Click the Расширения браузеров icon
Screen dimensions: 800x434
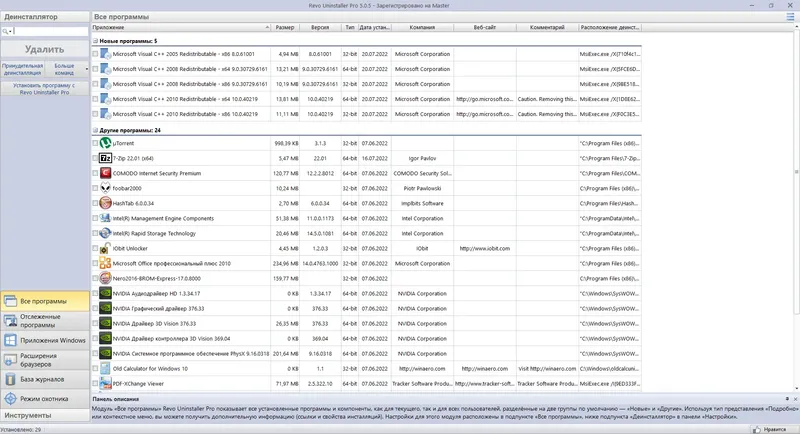pyautogui.click(x=10, y=360)
